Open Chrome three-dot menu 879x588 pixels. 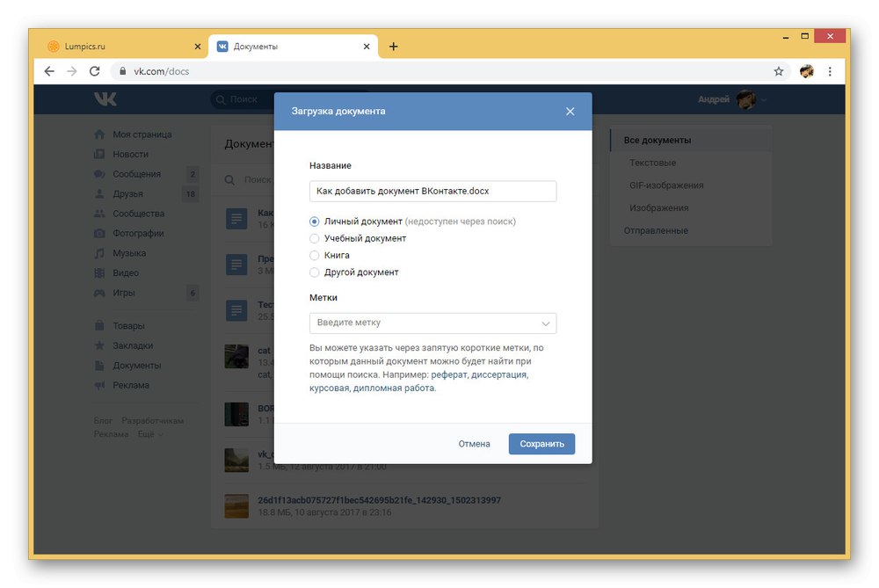pos(831,71)
